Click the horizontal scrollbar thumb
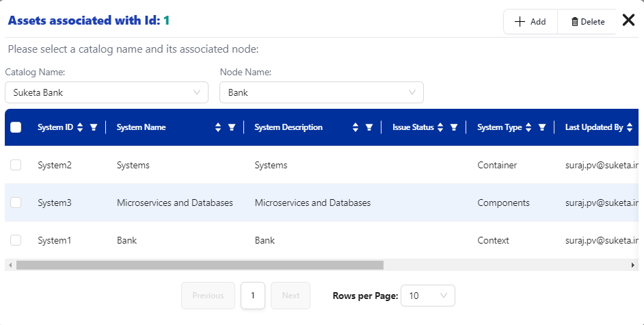 click(200, 265)
